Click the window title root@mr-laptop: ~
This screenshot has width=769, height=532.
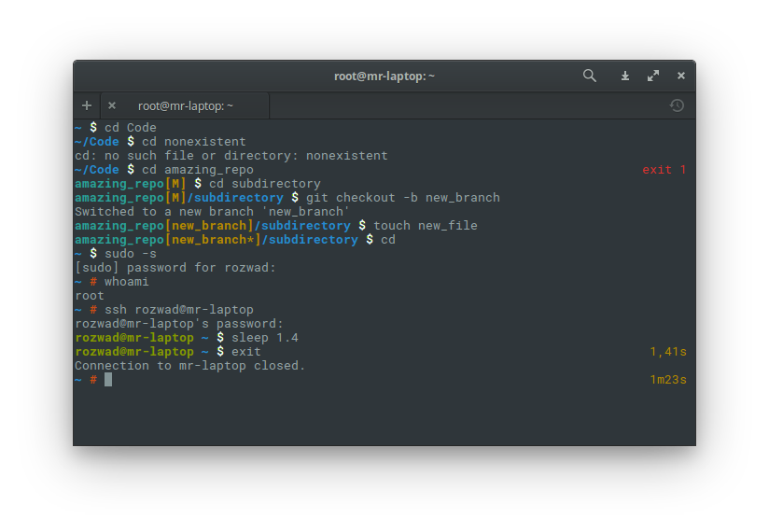(x=384, y=77)
